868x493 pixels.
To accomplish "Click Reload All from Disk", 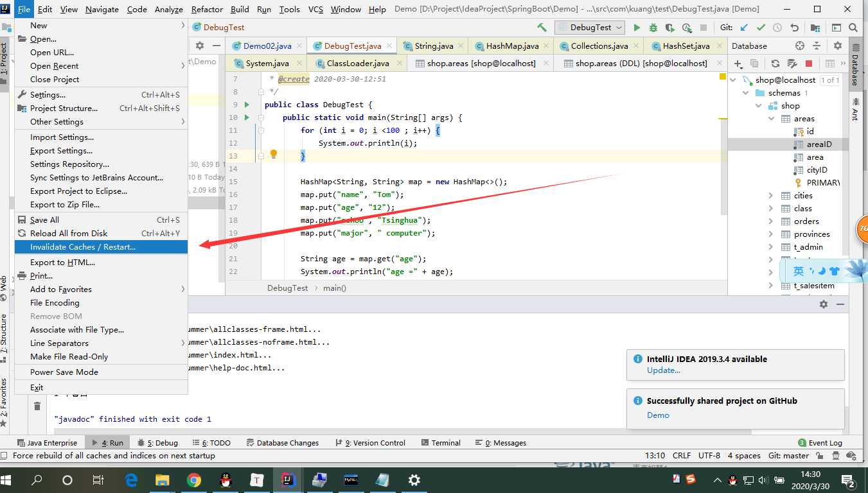I will click(x=101, y=233).
